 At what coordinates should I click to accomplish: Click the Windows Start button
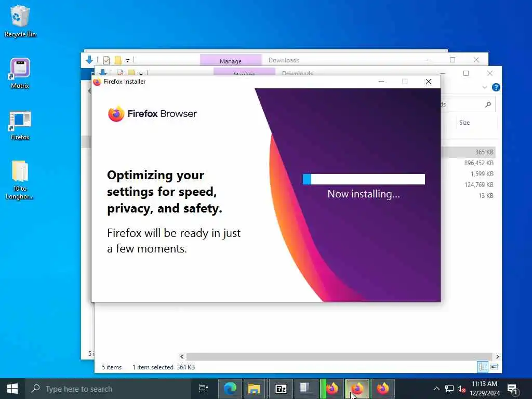[x=12, y=389]
